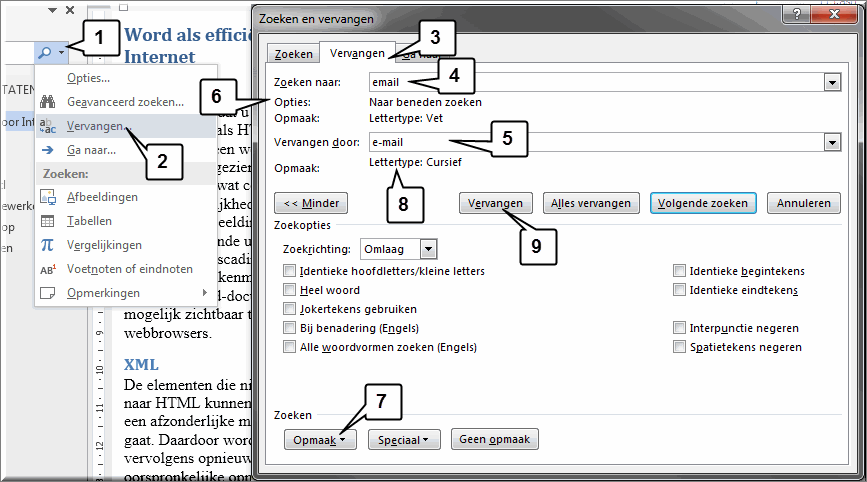Click the AB footnote icon

[48, 269]
